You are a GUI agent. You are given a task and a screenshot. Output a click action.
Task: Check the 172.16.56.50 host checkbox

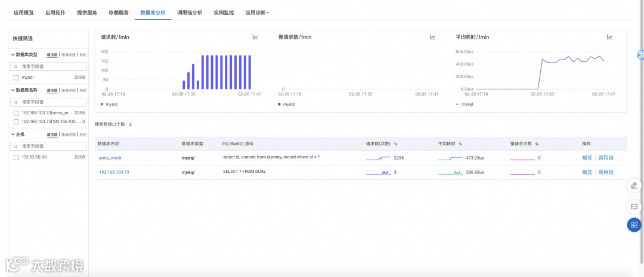tap(16, 157)
